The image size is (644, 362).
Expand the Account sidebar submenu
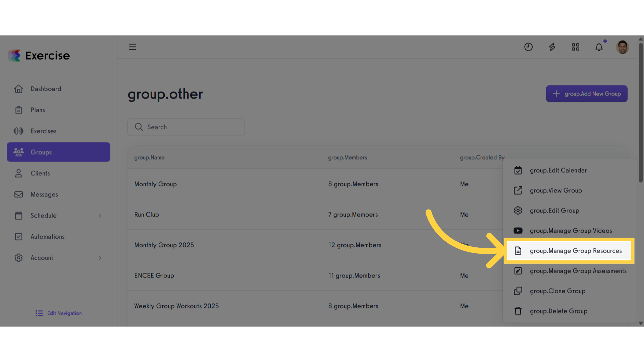[100, 258]
